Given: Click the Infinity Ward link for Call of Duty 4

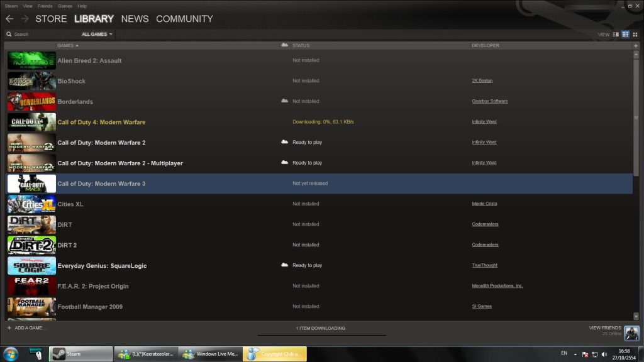Looking at the screenshot, I should pos(484,122).
